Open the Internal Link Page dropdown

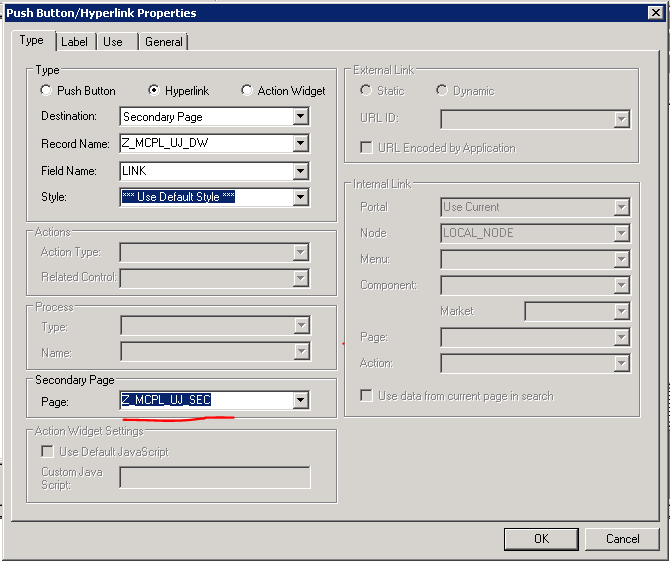click(x=622, y=338)
